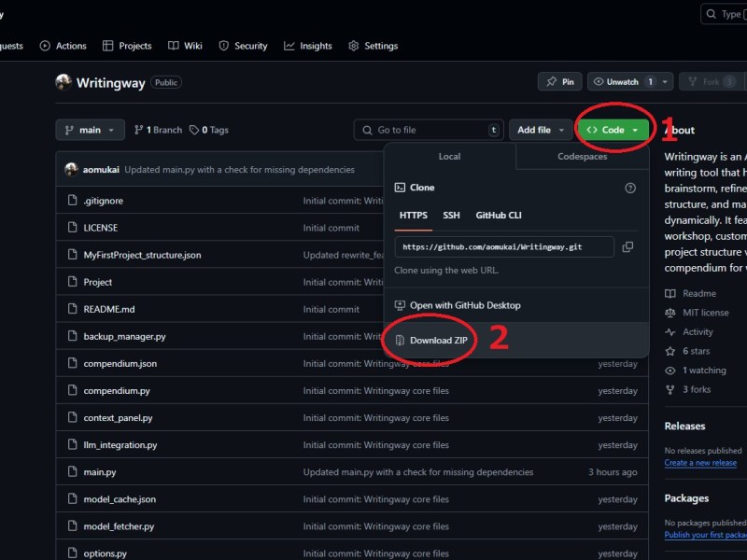
Task: Open the green Code dropdown button
Action: pyautogui.click(x=613, y=131)
